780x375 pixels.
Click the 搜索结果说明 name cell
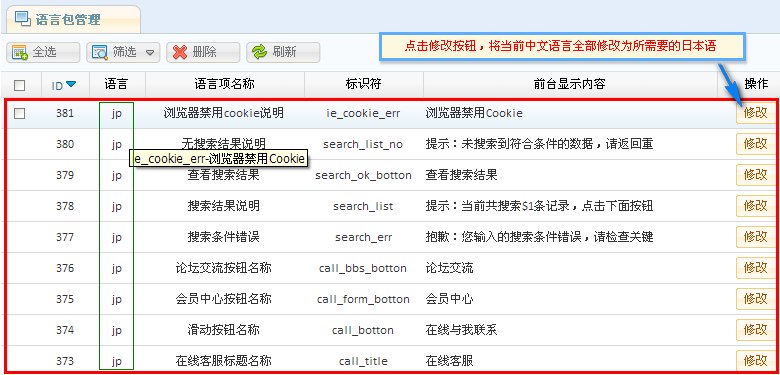(224, 206)
